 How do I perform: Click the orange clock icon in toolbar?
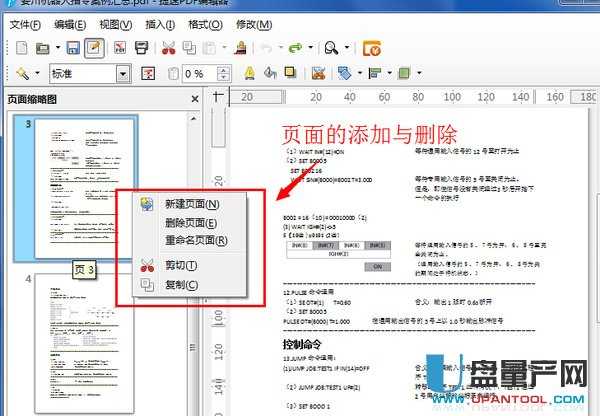371,47
